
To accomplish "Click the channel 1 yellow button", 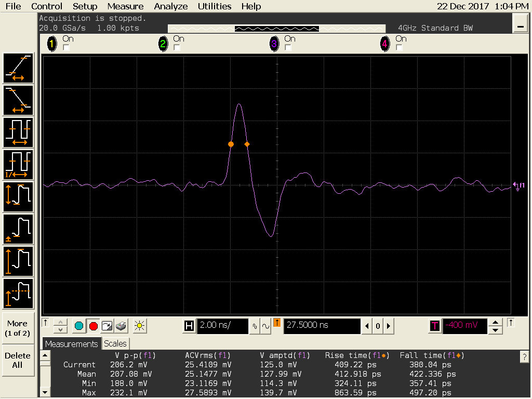I will [52, 44].
